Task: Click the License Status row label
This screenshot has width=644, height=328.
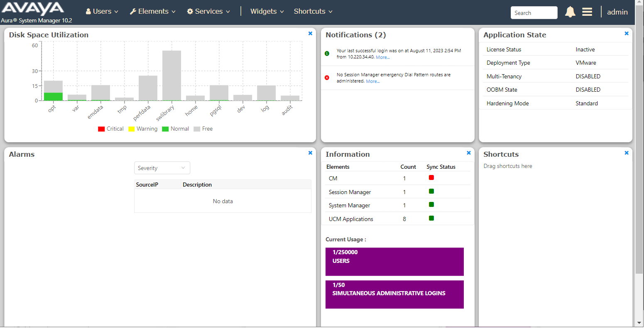Action: (504, 49)
